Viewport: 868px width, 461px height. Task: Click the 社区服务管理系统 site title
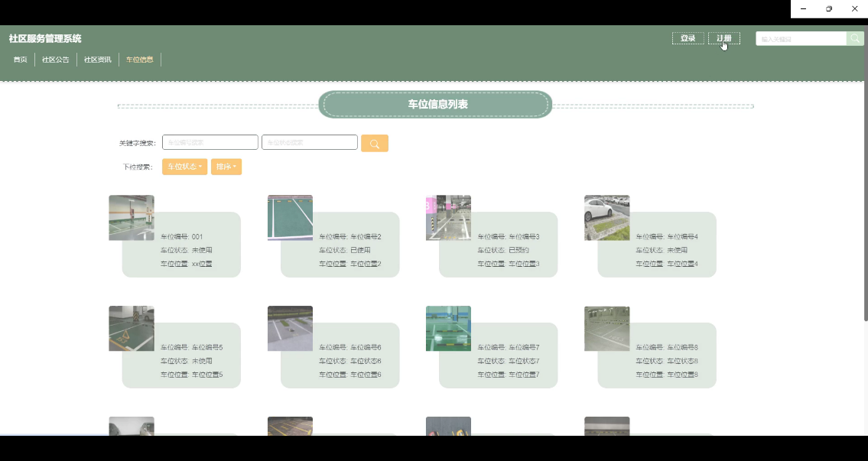pyautogui.click(x=45, y=39)
